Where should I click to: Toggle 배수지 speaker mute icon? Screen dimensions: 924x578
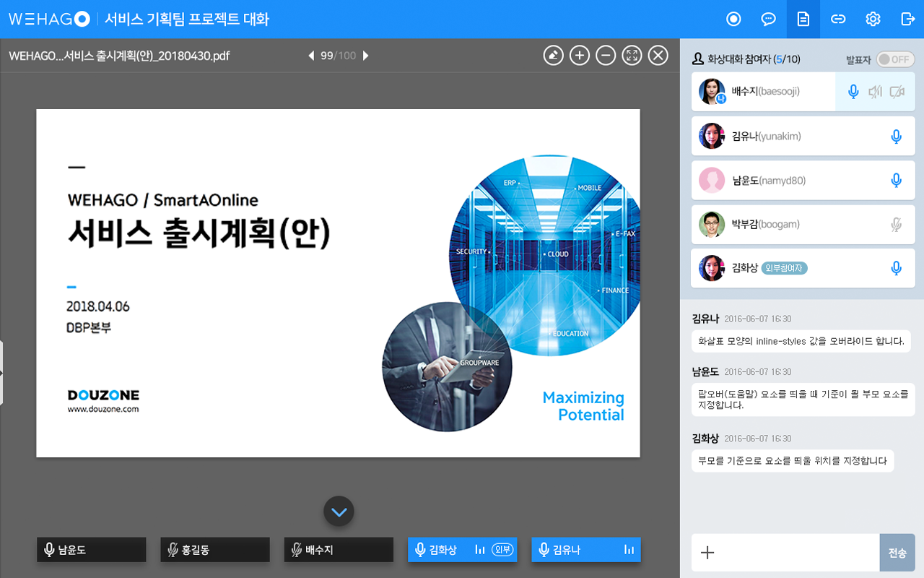click(x=875, y=92)
